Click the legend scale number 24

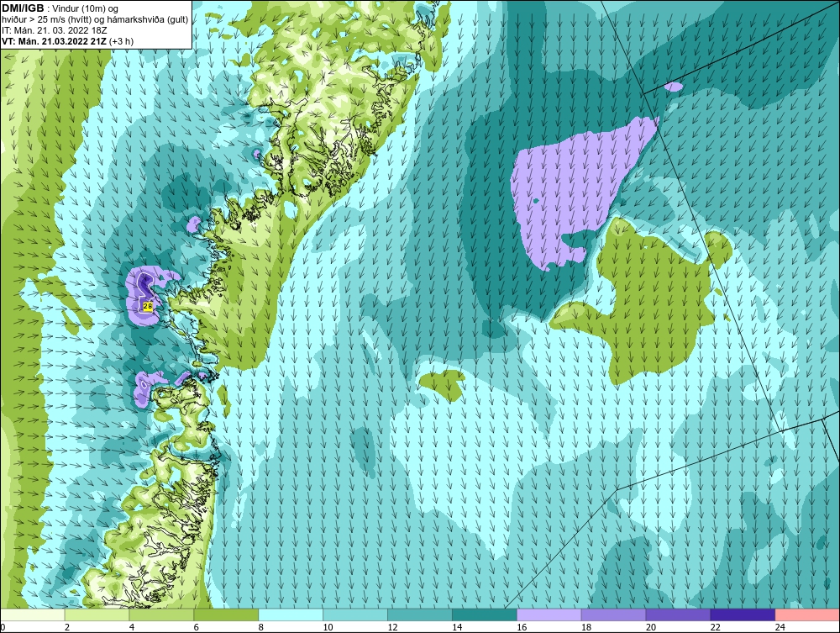(x=780, y=627)
